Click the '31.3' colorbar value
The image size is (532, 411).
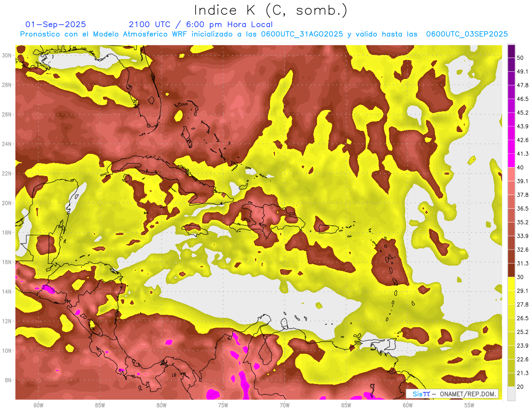point(522,263)
